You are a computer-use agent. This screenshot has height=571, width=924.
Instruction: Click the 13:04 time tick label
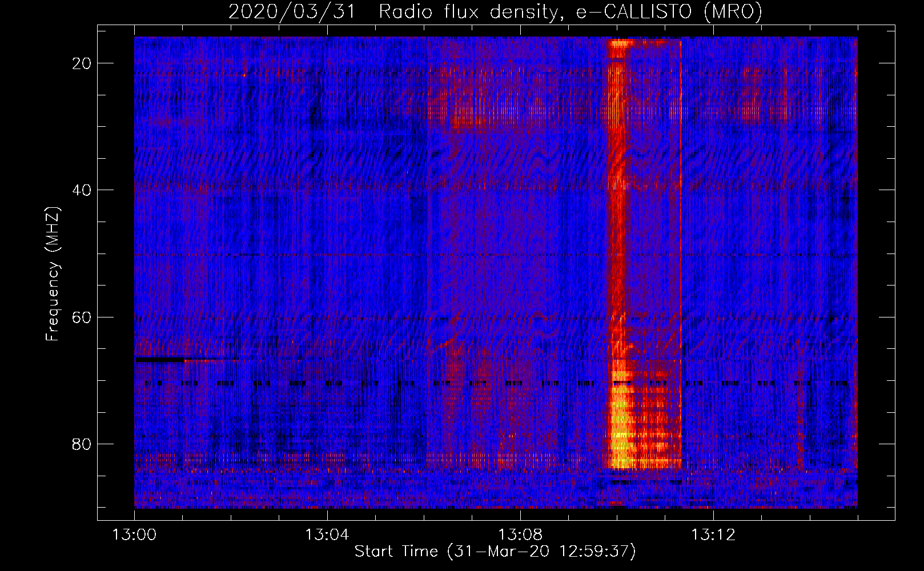click(x=327, y=535)
